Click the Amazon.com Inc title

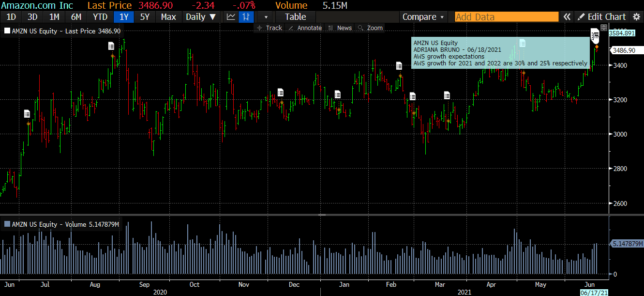tap(37, 5)
